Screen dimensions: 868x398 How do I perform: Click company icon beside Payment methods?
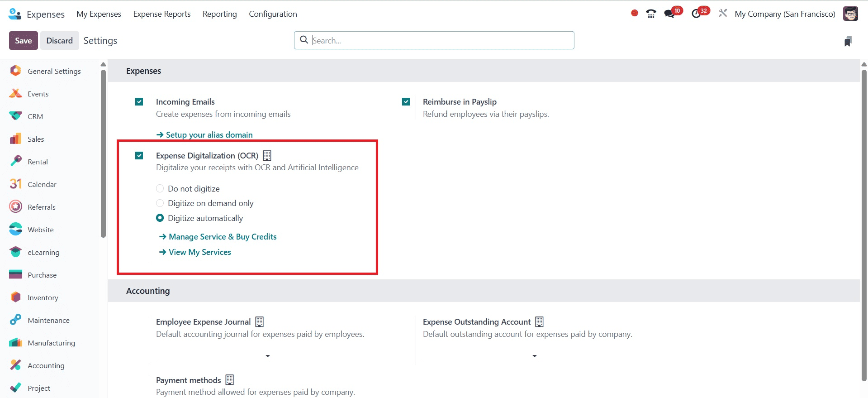pyautogui.click(x=229, y=380)
